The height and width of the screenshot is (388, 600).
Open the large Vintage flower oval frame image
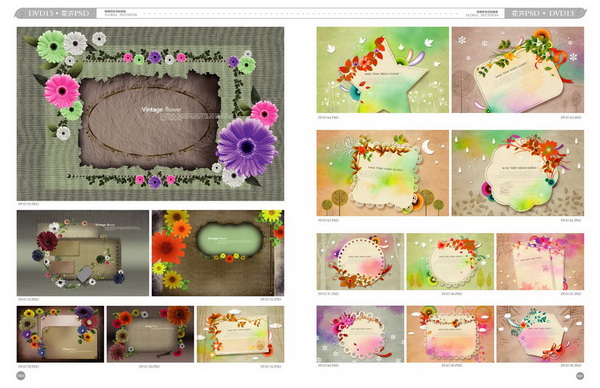tap(150, 114)
